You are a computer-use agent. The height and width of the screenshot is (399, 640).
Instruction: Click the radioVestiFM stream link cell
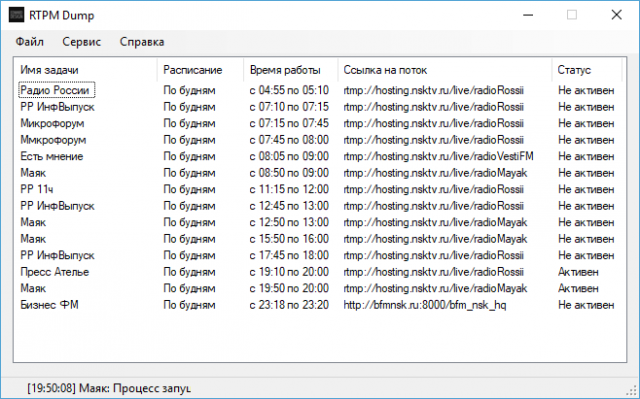[438, 156]
